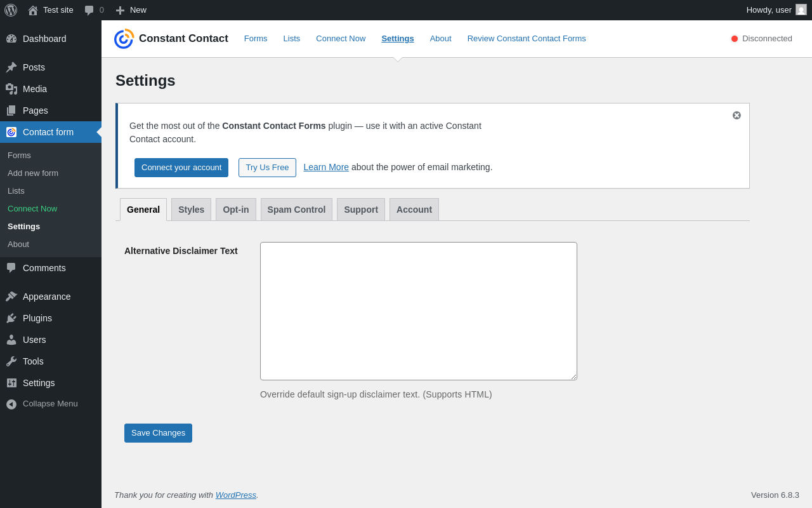Open the Plugins menu icon

(x=11, y=318)
